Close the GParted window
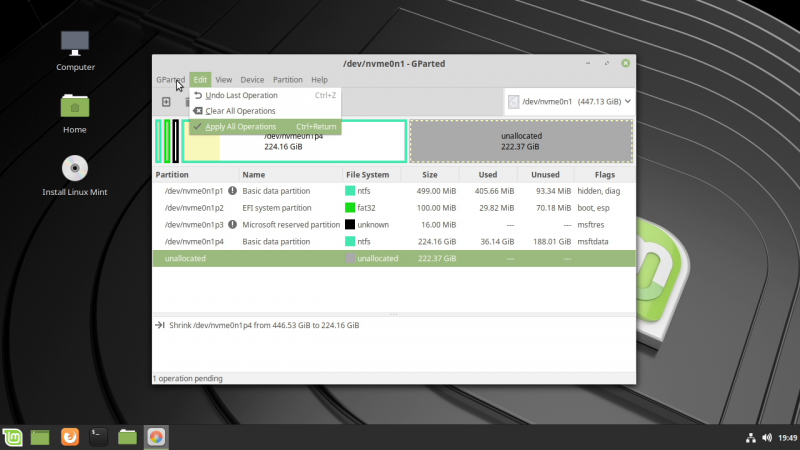Viewport: 800px width, 450px height. [626, 63]
